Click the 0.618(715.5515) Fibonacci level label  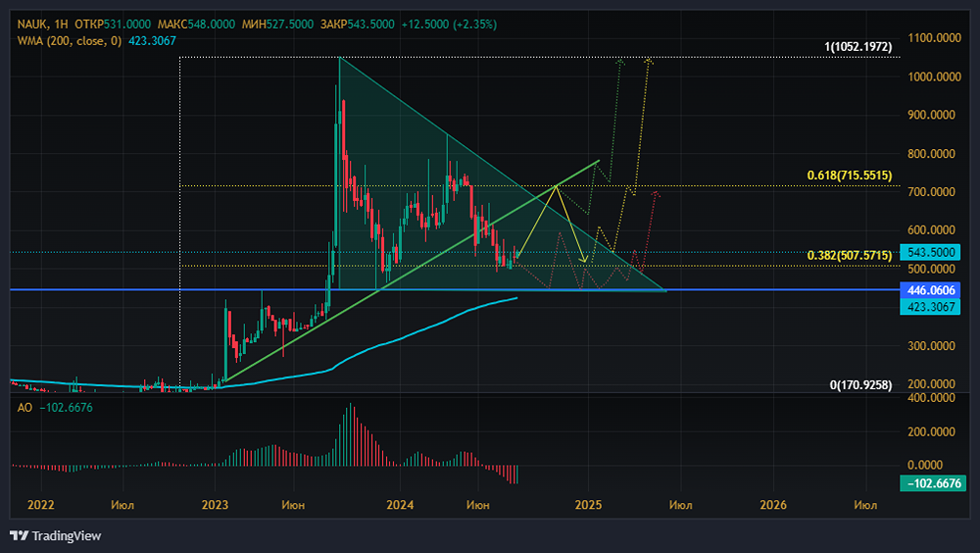(x=850, y=176)
